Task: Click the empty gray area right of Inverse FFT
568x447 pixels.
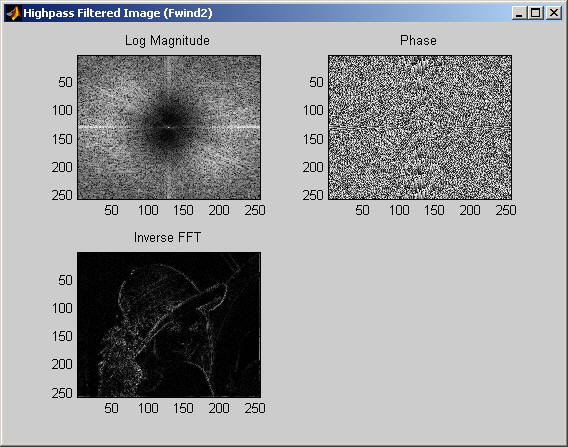Action: point(413,326)
